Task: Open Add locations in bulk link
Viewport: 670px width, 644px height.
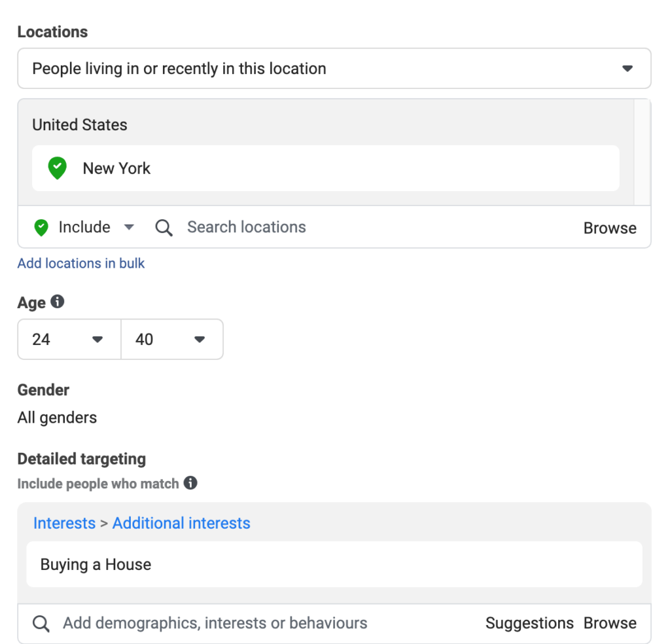Action: click(x=81, y=263)
